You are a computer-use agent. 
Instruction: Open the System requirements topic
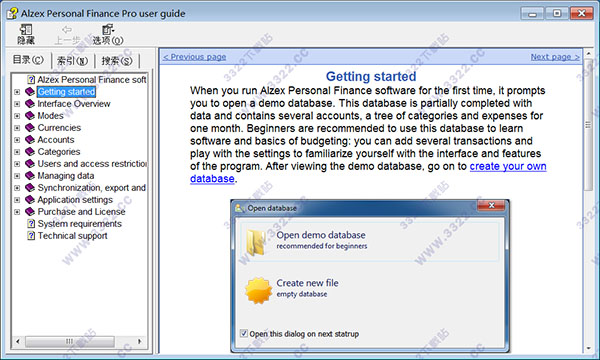tap(80, 224)
